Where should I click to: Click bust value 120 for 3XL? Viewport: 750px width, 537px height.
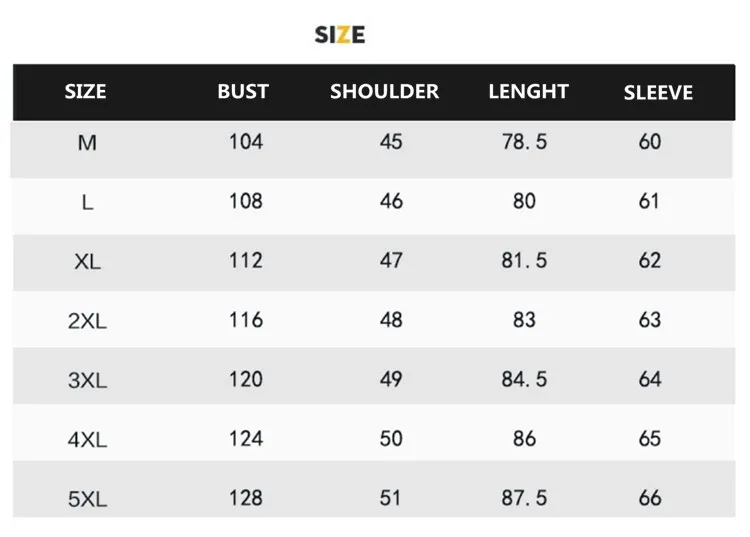[x=246, y=379]
